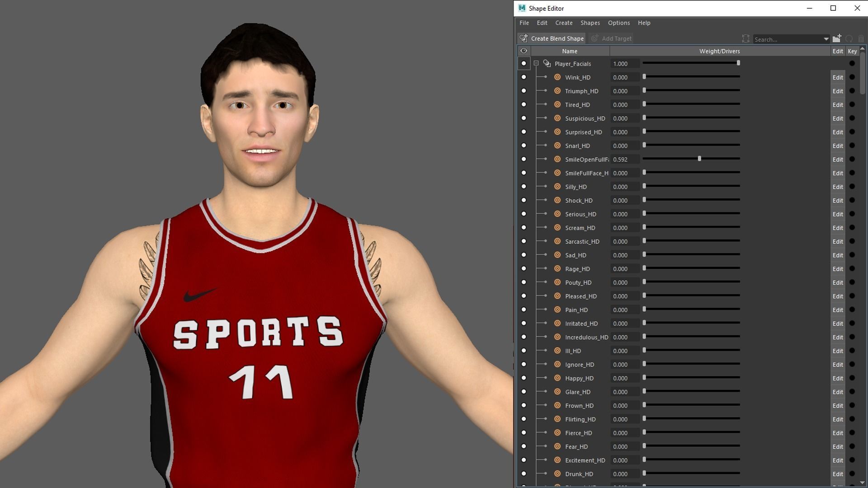The width and height of the screenshot is (868, 488).
Task: Toggle visibility of Pain_HD target
Action: 524,310
